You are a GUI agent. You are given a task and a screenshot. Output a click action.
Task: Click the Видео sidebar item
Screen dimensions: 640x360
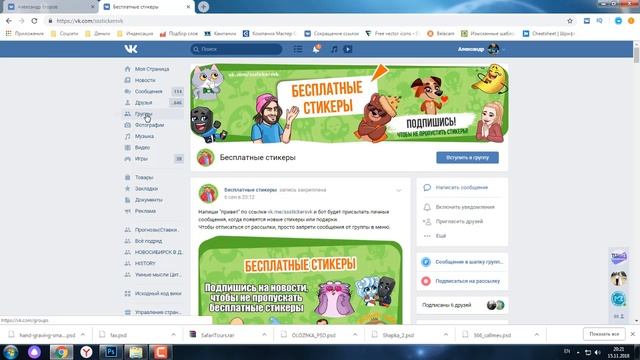tap(142, 147)
